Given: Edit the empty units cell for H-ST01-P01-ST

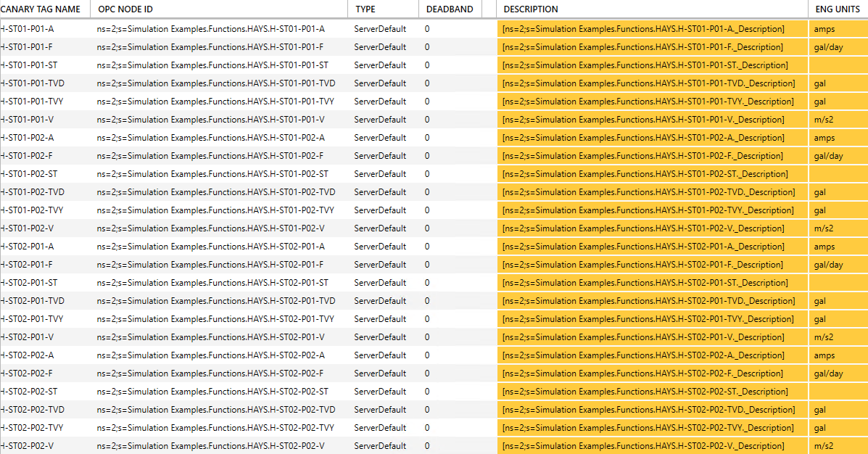Looking at the screenshot, I should [838, 65].
